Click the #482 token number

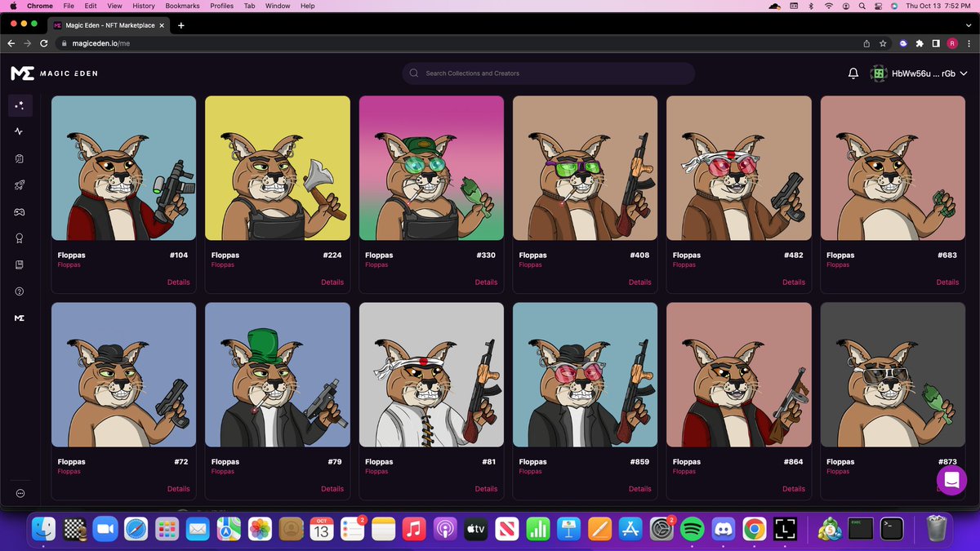793,256
